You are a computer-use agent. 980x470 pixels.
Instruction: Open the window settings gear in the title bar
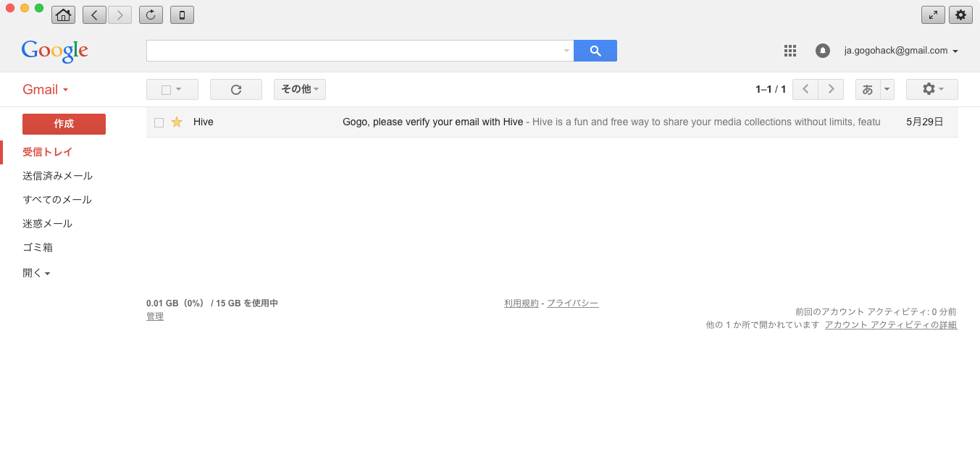click(960, 14)
